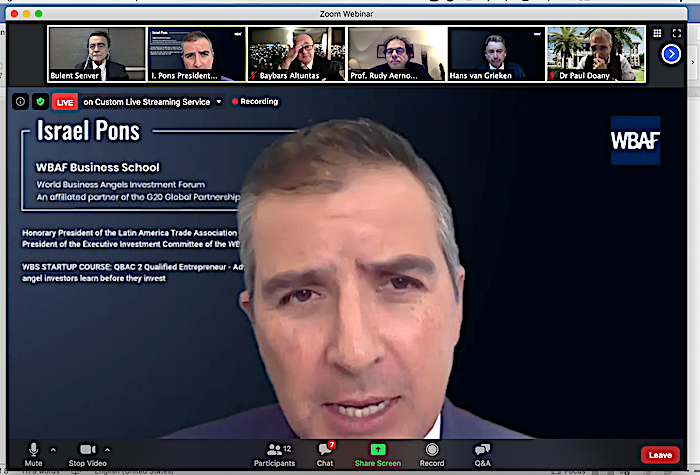The height and width of the screenshot is (475, 700).
Task: Select Hans van Grieken video thumbnail
Action: [x=496, y=54]
